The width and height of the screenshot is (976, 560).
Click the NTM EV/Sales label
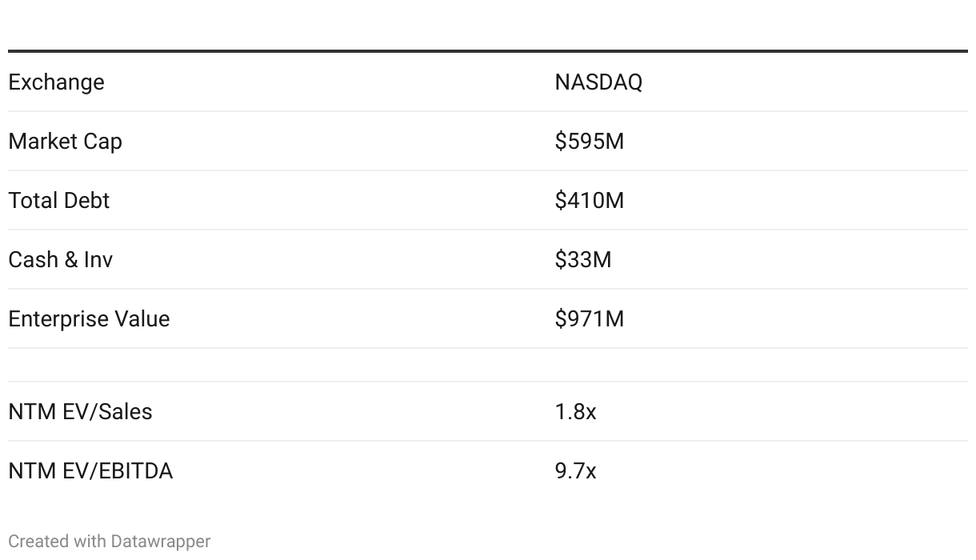pos(80,412)
